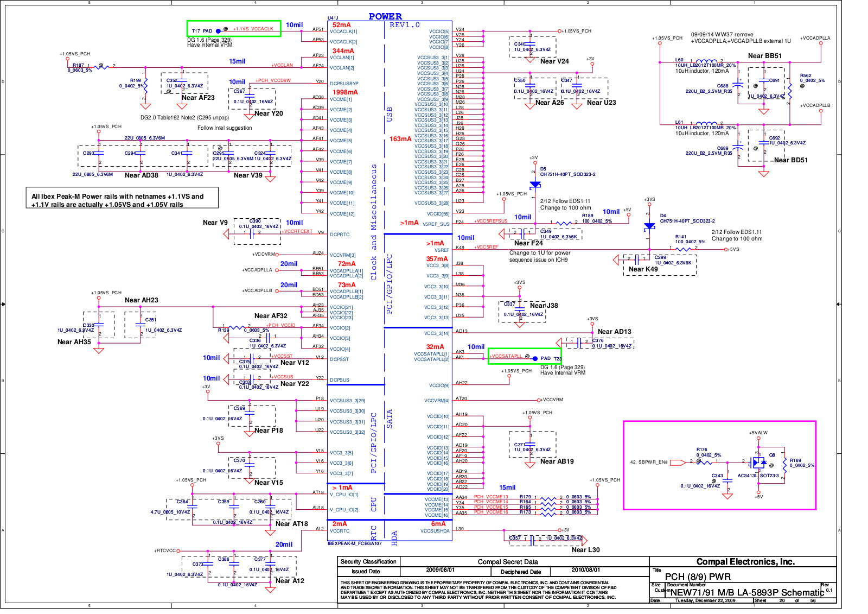Click the +VCCSATAPLL net label
The image size is (868, 614).
click(506, 357)
